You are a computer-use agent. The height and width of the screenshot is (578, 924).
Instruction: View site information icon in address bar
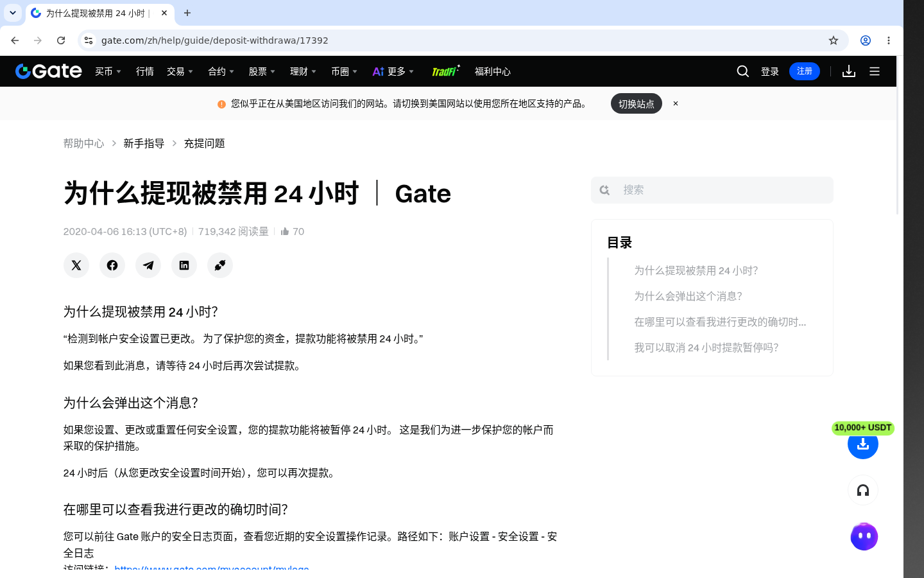coord(89,40)
